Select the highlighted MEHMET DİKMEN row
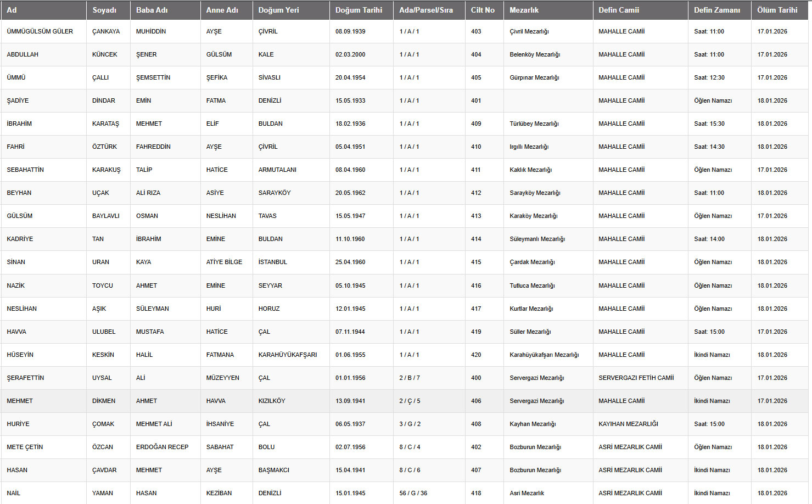Screen dimensions: 812x504 [20, 401]
